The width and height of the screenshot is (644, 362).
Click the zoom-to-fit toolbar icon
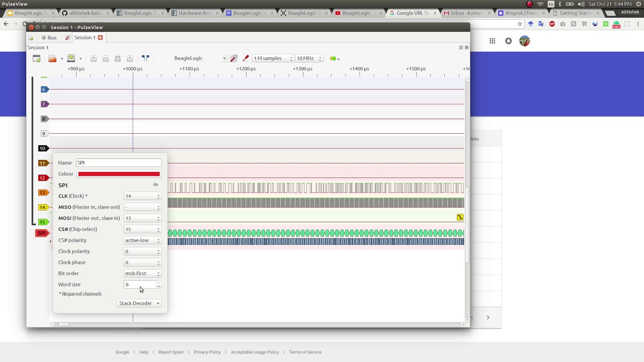click(117, 58)
